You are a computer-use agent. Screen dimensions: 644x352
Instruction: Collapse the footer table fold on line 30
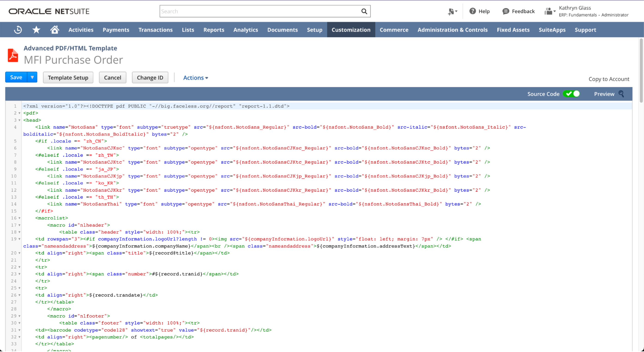pyautogui.click(x=20, y=323)
